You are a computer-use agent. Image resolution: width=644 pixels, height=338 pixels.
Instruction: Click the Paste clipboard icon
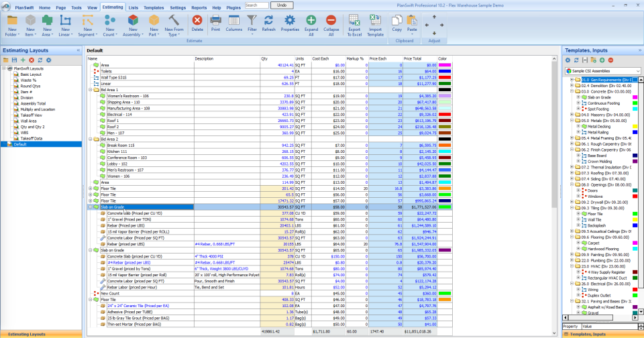[411, 20]
